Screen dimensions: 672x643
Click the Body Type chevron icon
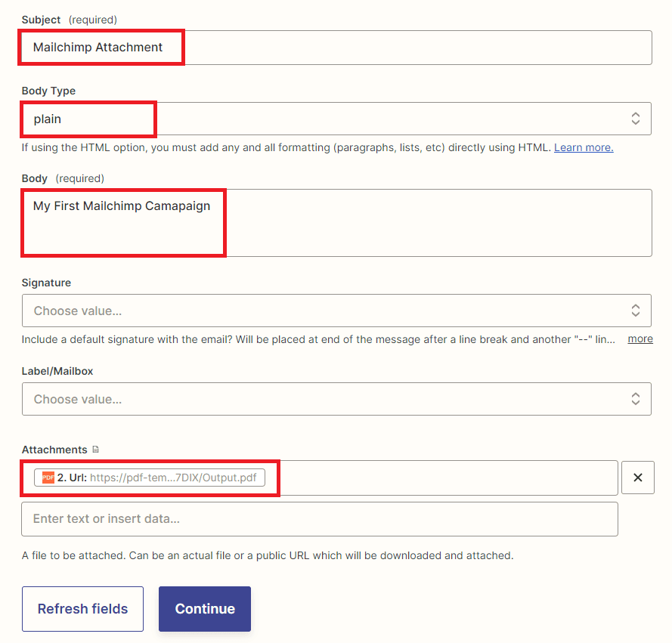[x=636, y=118]
